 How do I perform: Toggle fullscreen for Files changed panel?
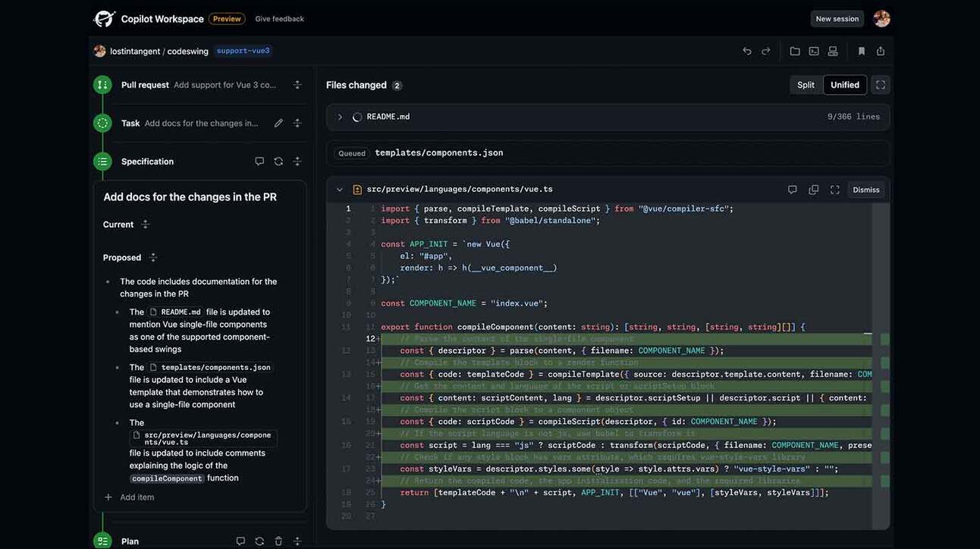point(881,85)
